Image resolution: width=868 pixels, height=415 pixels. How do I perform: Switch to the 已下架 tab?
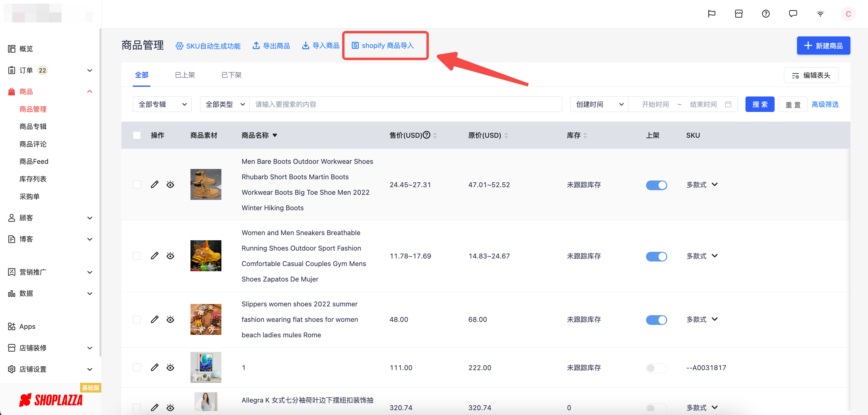click(231, 75)
